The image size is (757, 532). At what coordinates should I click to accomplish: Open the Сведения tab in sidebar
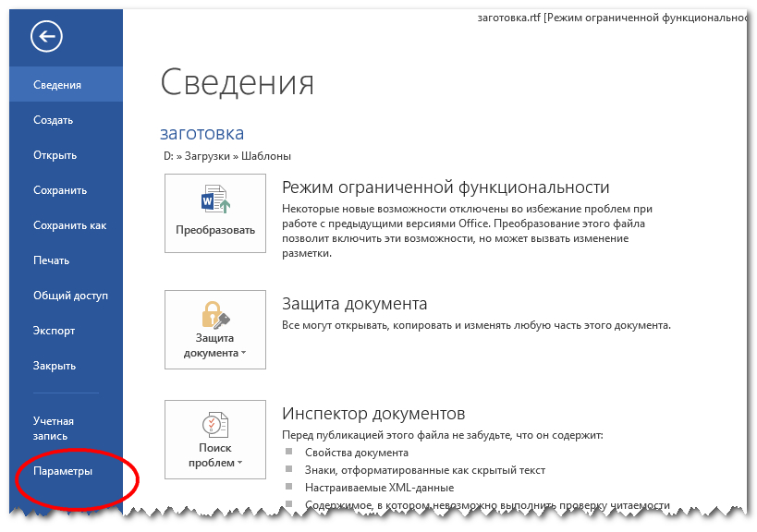[x=57, y=85]
